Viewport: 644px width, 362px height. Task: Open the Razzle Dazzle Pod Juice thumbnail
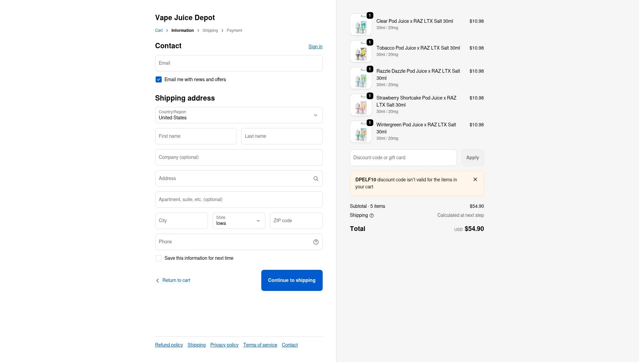361,78
